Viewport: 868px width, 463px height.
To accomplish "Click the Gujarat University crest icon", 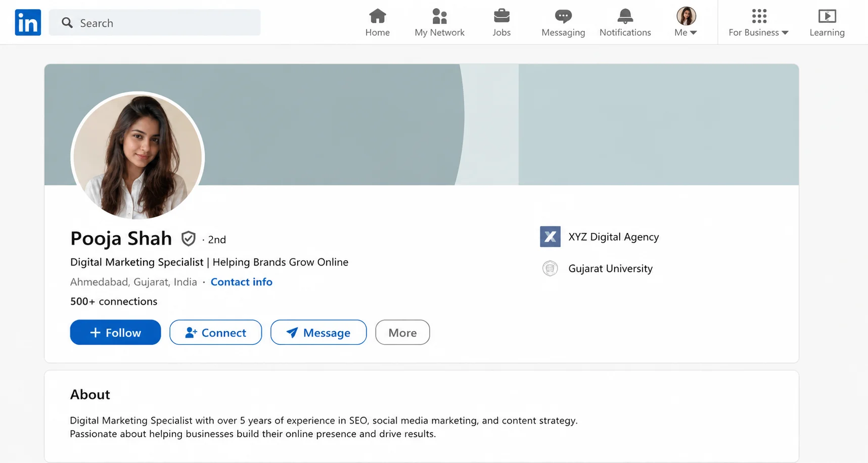I will (550, 268).
